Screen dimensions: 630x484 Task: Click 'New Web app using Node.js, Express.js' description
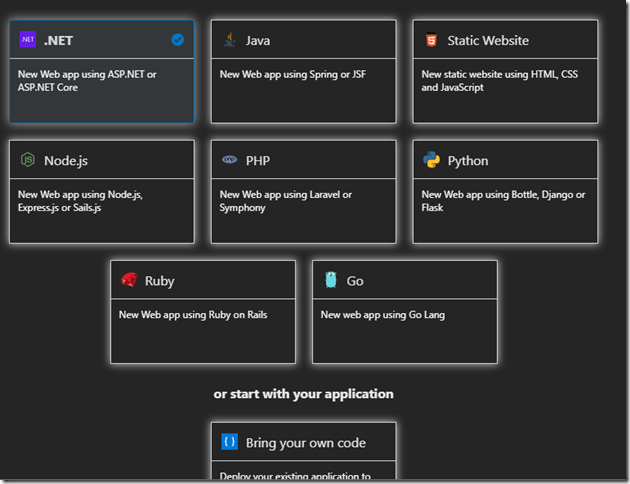(80, 201)
